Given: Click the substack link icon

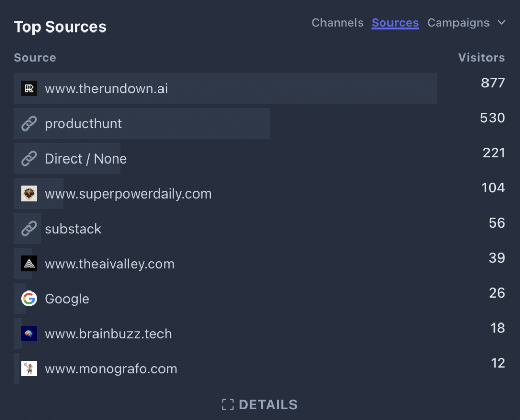Looking at the screenshot, I should pos(29,229).
